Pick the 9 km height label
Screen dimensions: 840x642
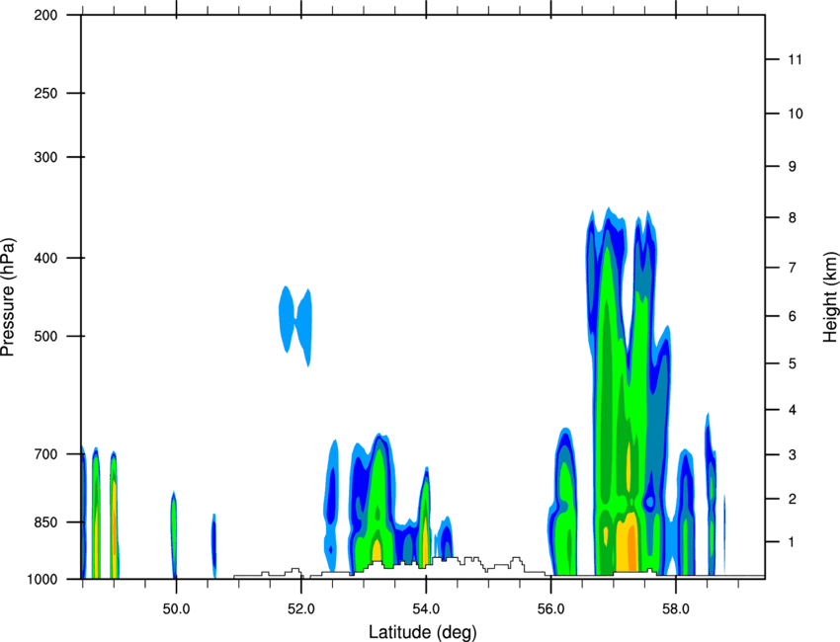tap(793, 167)
